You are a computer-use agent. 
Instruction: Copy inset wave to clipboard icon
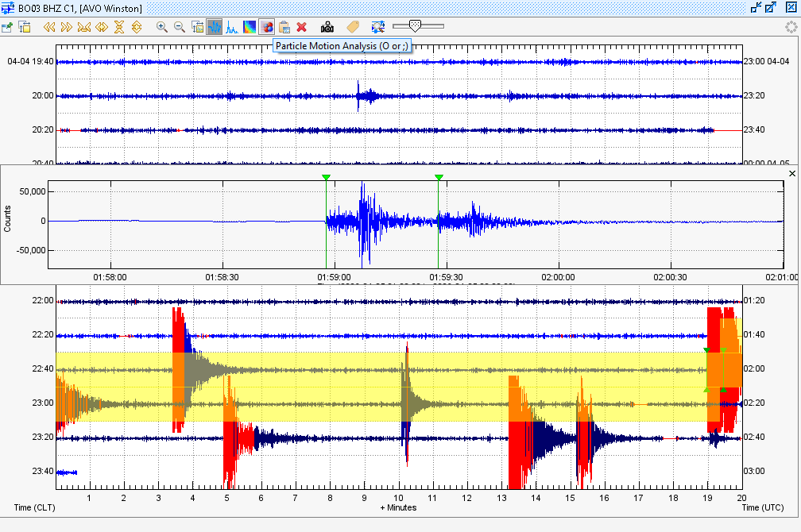pyautogui.click(x=284, y=27)
